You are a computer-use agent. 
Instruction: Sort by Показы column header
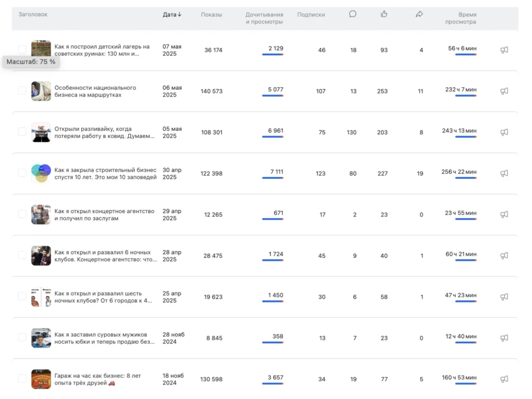(211, 15)
